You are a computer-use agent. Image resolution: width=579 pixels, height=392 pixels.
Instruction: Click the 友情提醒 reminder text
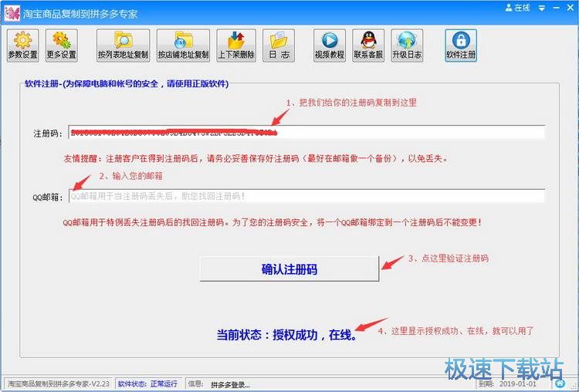point(256,159)
